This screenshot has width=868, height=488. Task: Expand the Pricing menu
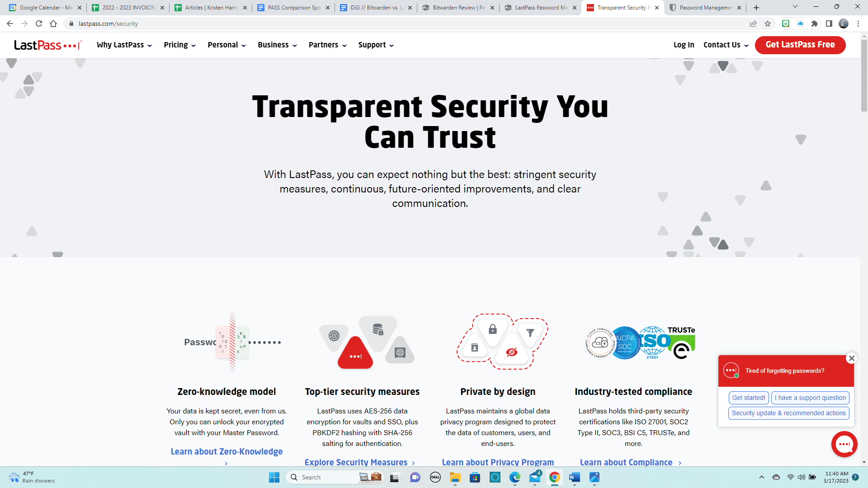(179, 45)
